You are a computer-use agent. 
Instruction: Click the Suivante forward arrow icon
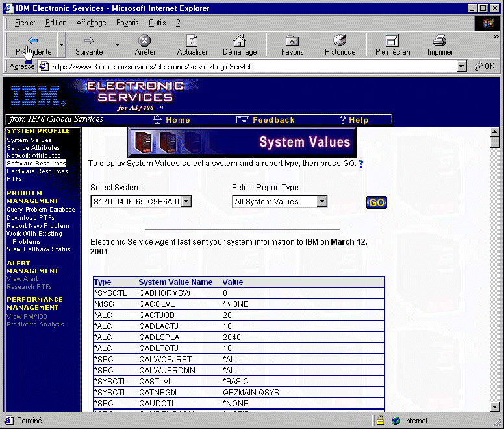point(89,41)
